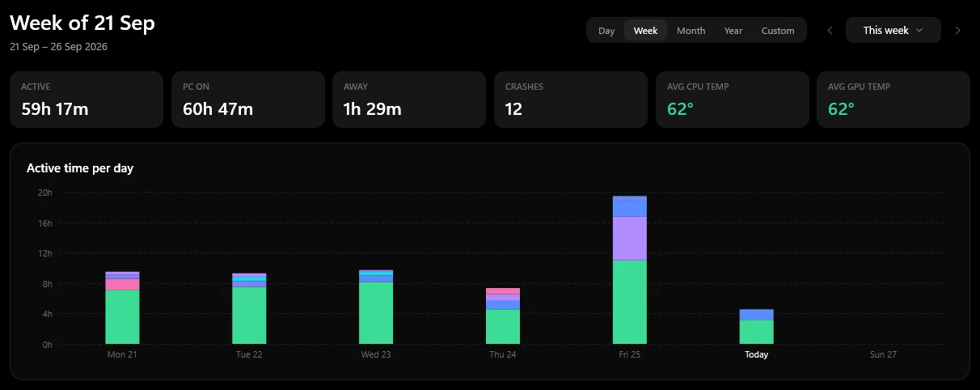The width and height of the screenshot is (980, 390).
Task: Click the Active 59h 17m card
Action: [x=87, y=100]
